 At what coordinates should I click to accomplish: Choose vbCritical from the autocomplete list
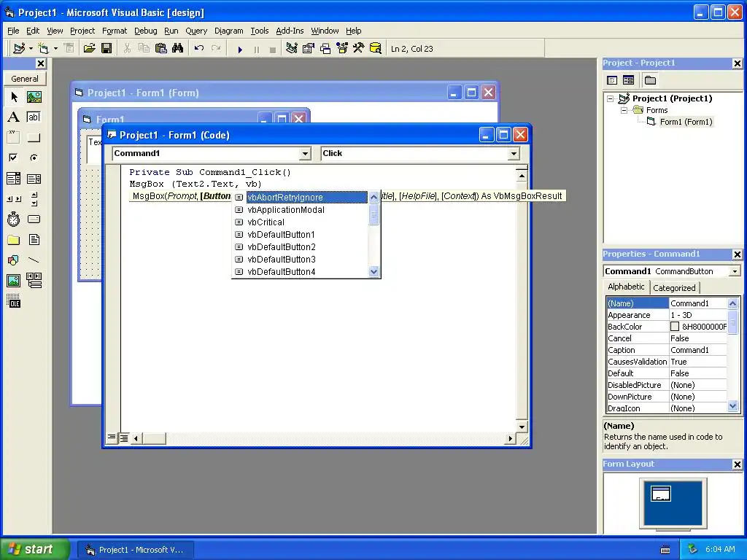266,222
